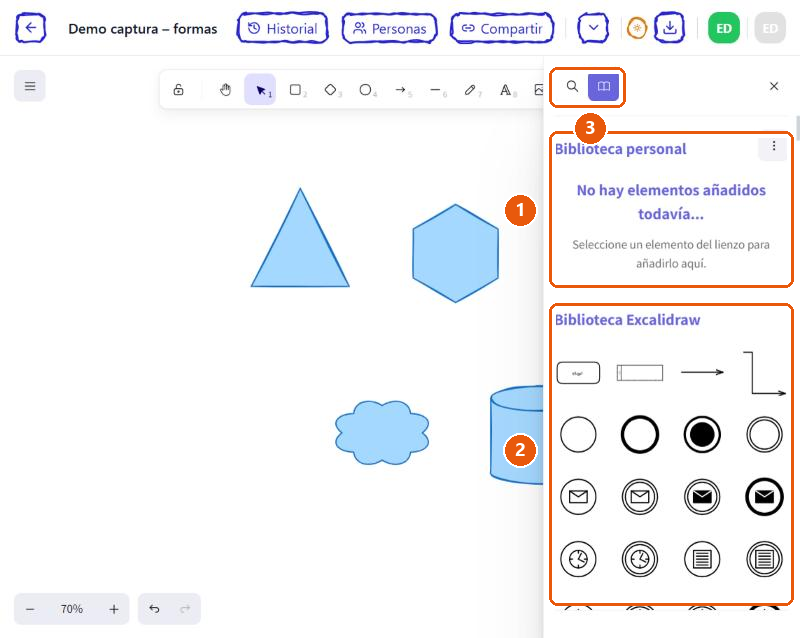Insert the thick-outlined empty circle library item

point(640,435)
